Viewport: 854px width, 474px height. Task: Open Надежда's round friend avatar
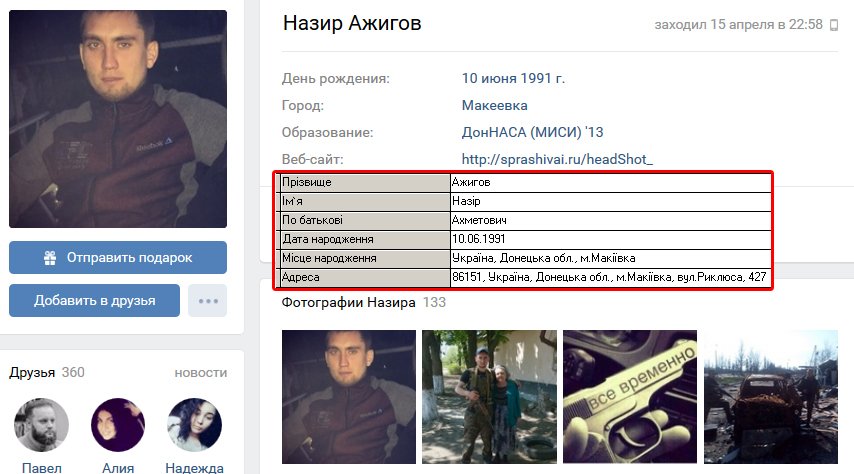pos(194,425)
